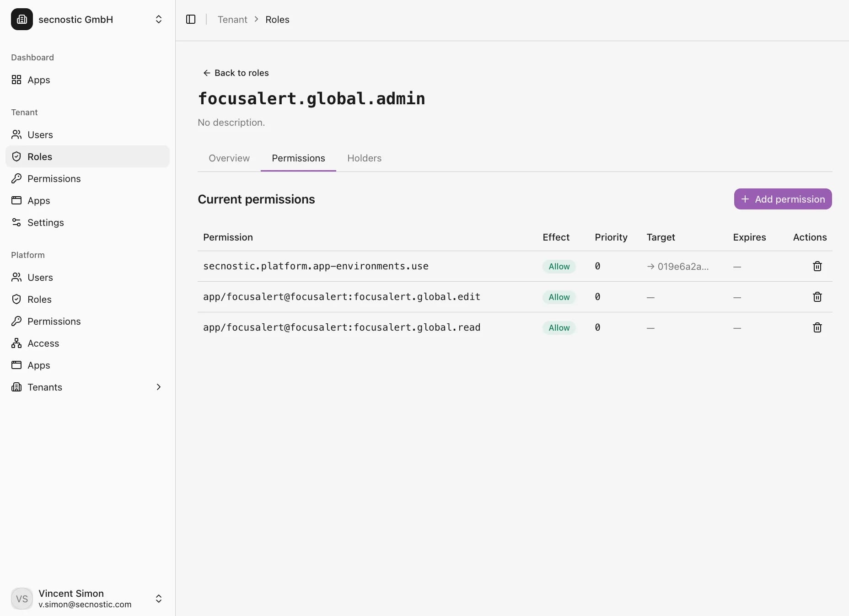Click the Permission column header
The image size is (849, 616).
228,237
